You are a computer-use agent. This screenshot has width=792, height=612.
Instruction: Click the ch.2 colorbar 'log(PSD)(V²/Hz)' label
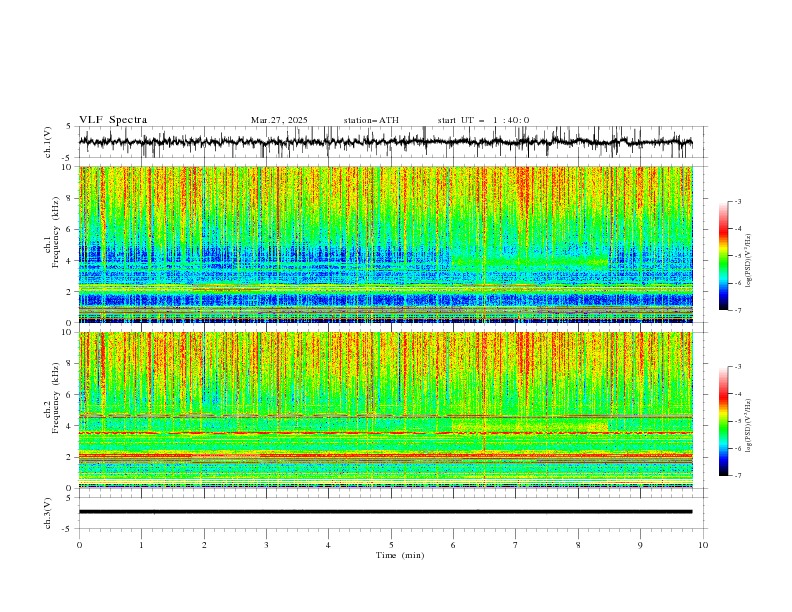[748, 426]
